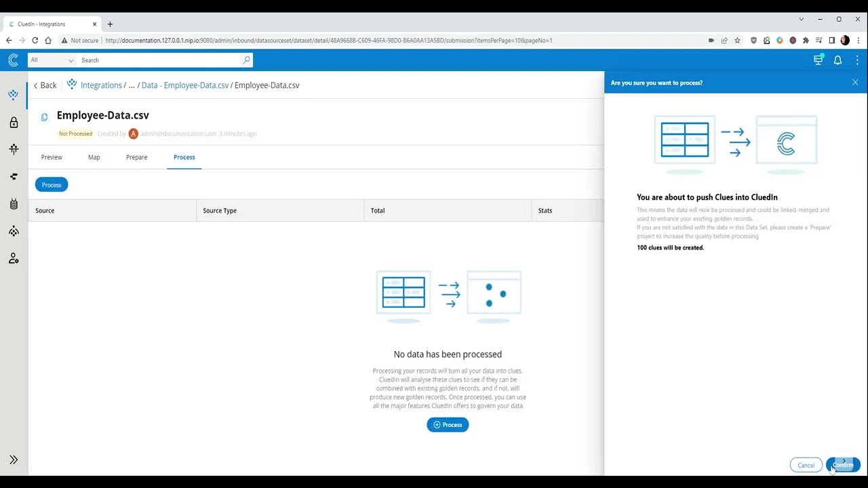Click the Process button above the table
Viewport: 868px width, 488px height.
(52, 185)
